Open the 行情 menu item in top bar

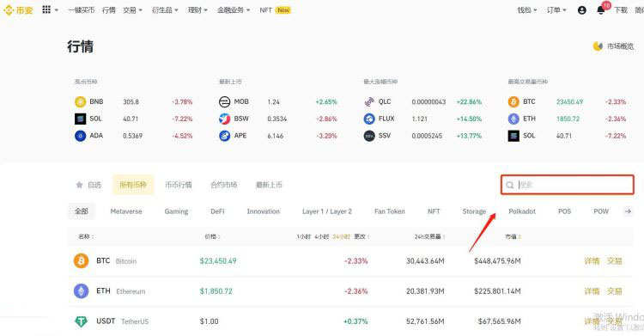(109, 10)
